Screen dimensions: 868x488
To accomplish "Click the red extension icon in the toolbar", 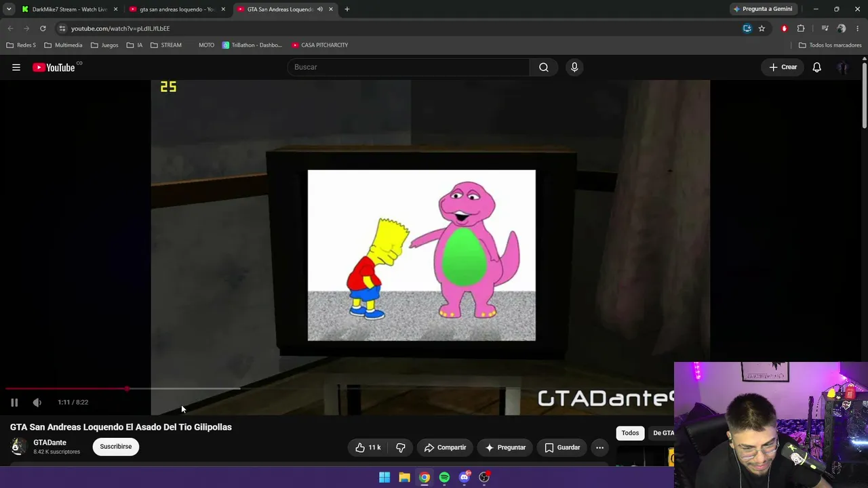I will pos(785,28).
